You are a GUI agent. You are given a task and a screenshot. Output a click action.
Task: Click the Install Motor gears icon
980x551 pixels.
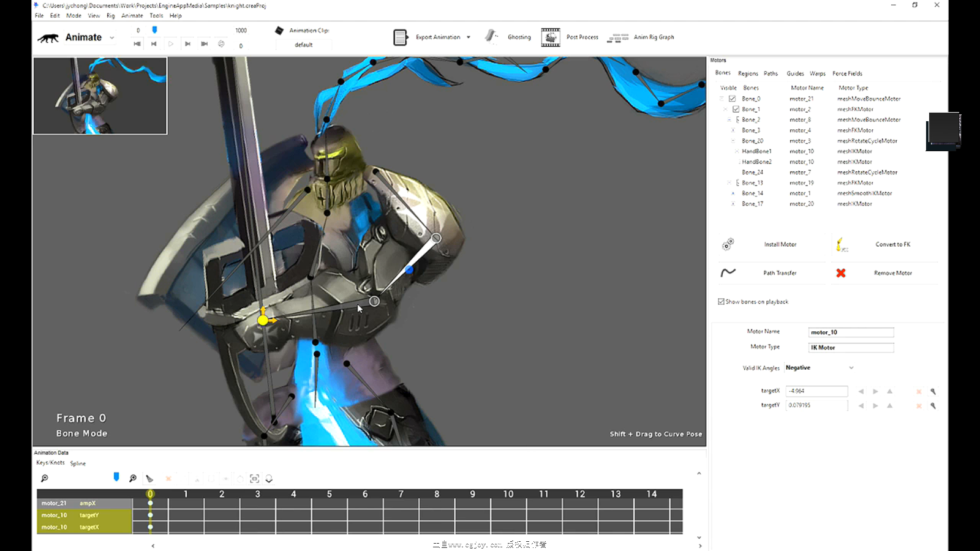click(x=728, y=244)
